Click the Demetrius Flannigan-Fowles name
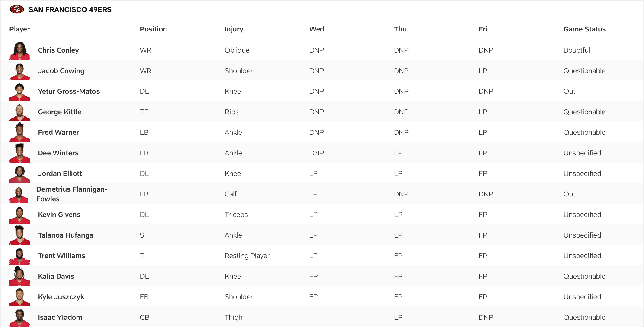Viewport: 644px width, 327px height. [x=72, y=194]
